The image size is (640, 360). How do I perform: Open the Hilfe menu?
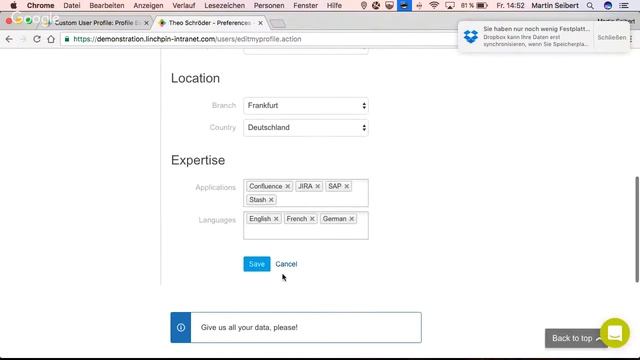click(x=334, y=6)
